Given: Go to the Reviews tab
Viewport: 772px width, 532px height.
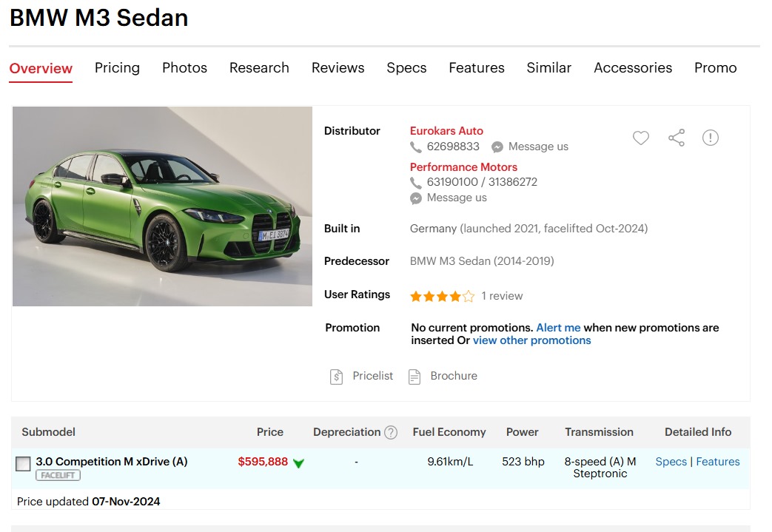Looking at the screenshot, I should point(338,68).
